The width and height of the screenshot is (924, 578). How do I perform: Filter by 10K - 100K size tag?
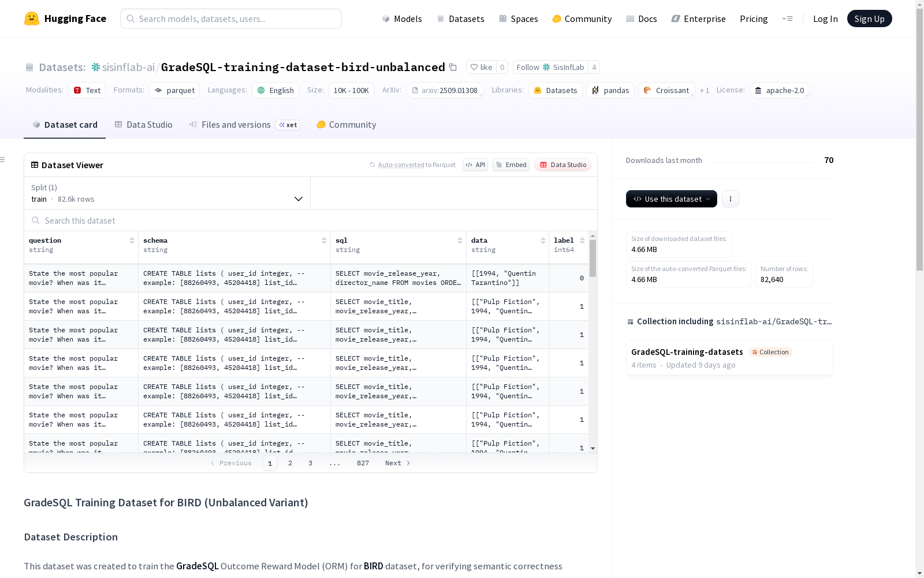[x=351, y=90]
